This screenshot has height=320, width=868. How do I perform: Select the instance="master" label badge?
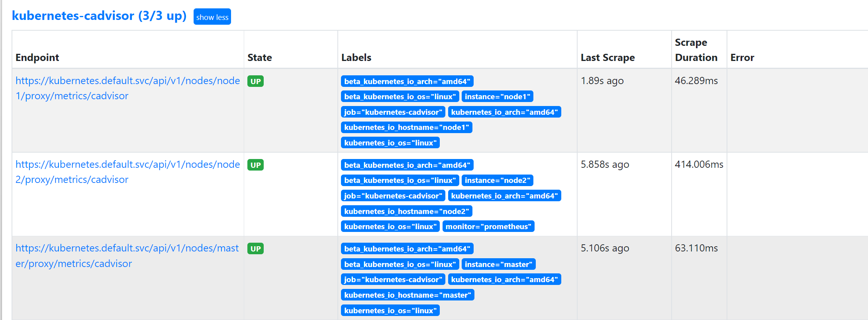coord(498,264)
